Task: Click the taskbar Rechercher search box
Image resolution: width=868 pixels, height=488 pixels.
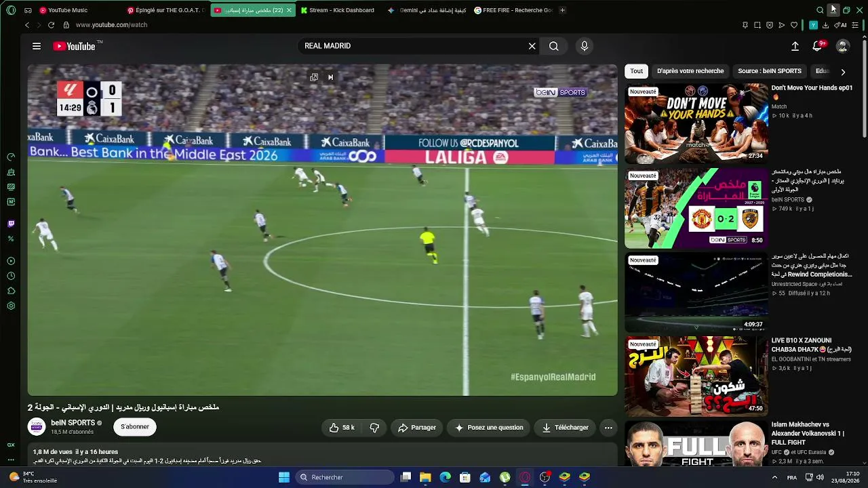Action: (x=344, y=477)
